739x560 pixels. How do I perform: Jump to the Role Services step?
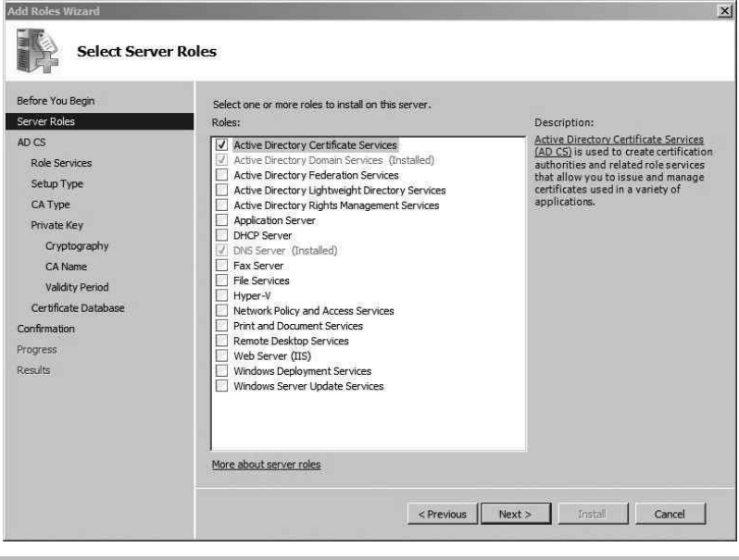[61, 163]
